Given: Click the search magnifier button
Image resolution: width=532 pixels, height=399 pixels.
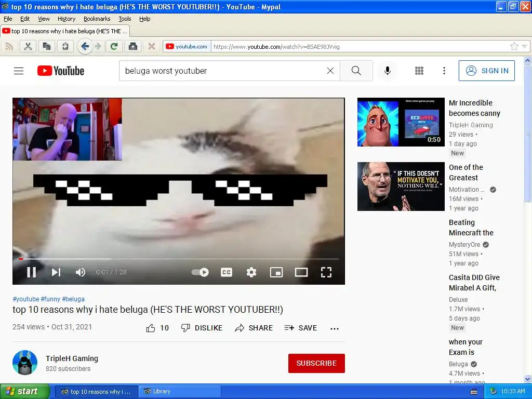Looking at the screenshot, I should [356, 71].
